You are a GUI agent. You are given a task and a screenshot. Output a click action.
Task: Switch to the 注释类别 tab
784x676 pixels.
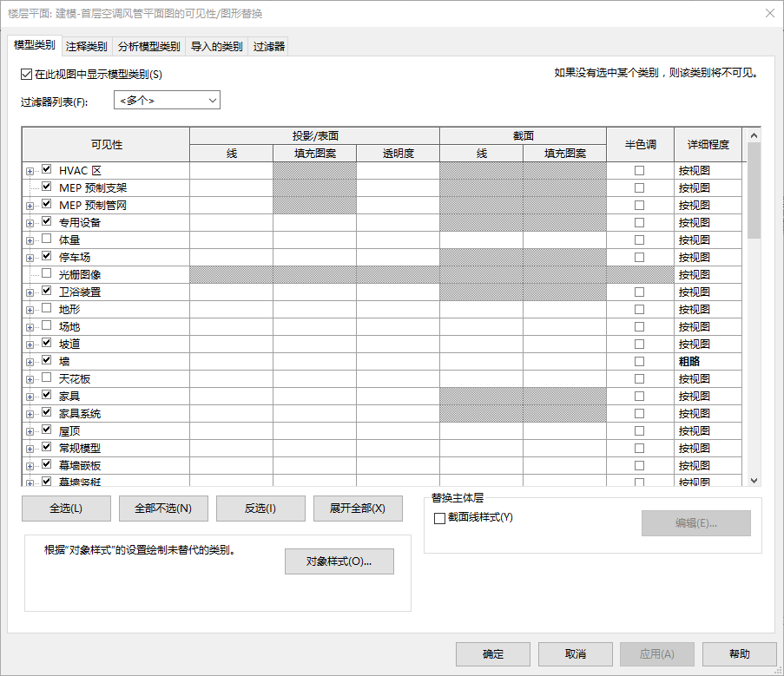(86, 47)
